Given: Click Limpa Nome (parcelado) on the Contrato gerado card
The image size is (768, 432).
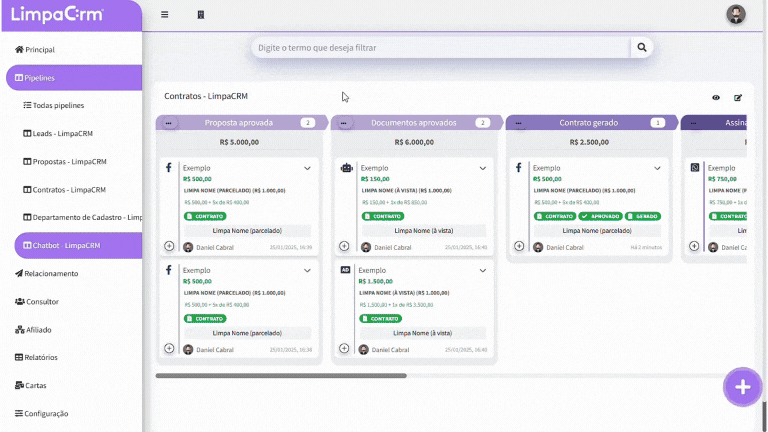Looking at the screenshot, I should pyautogui.click(x=597, y=231).
